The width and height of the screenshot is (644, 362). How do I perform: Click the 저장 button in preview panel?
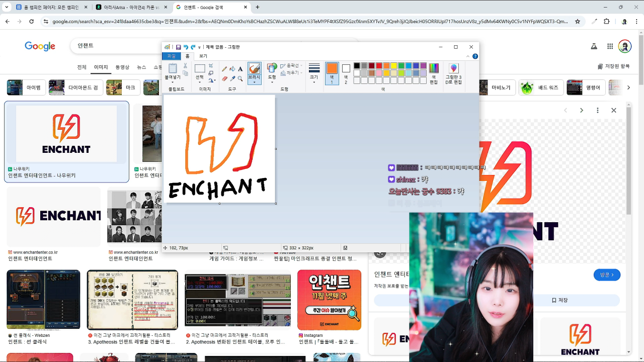[559, 300]
